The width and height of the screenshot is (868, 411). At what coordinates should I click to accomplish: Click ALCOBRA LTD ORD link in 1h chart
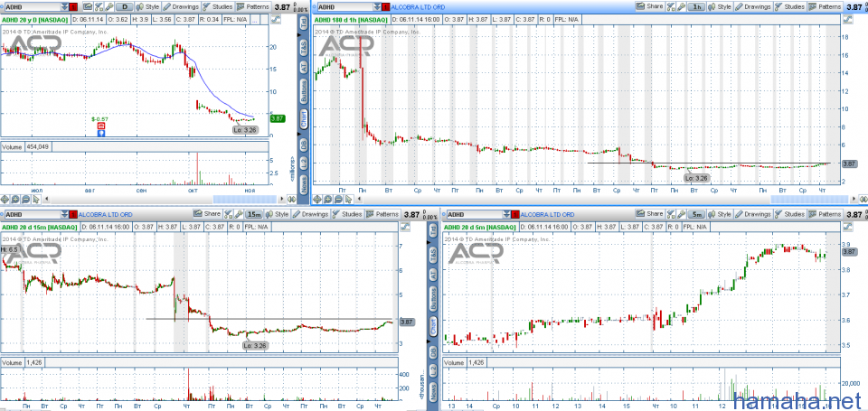click(419, 6)
